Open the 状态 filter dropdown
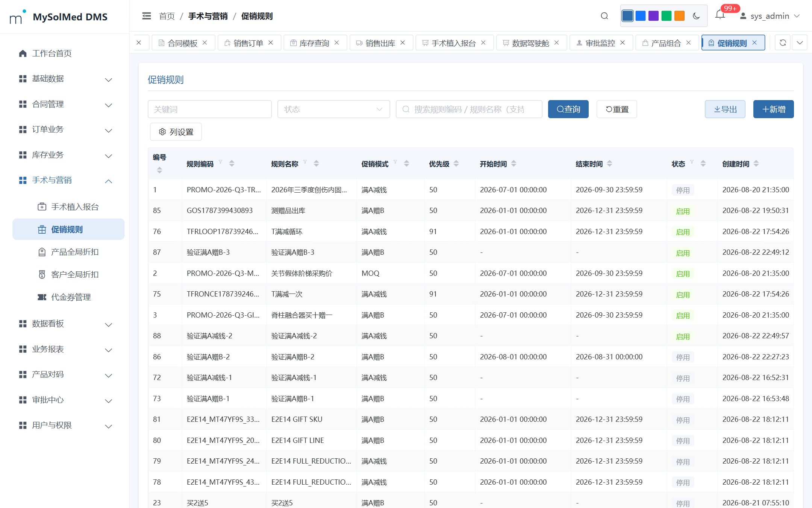This screenshot has width=812, height=508. (334, 109)
